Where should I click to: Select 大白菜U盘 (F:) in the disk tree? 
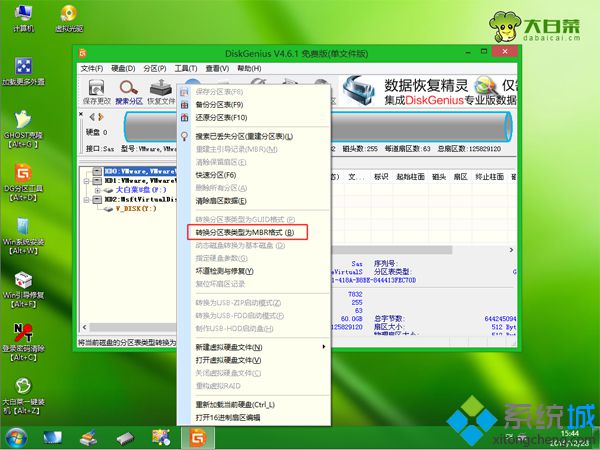pos(140,190)
